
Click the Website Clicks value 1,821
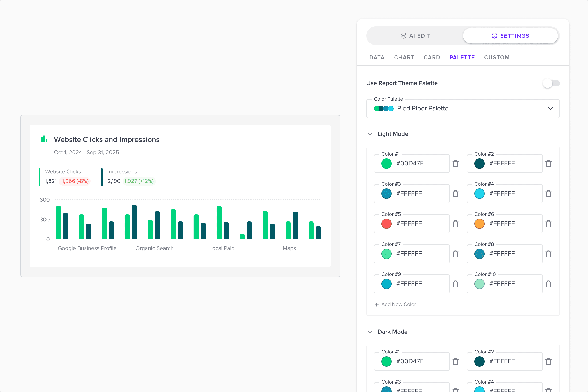51,181
